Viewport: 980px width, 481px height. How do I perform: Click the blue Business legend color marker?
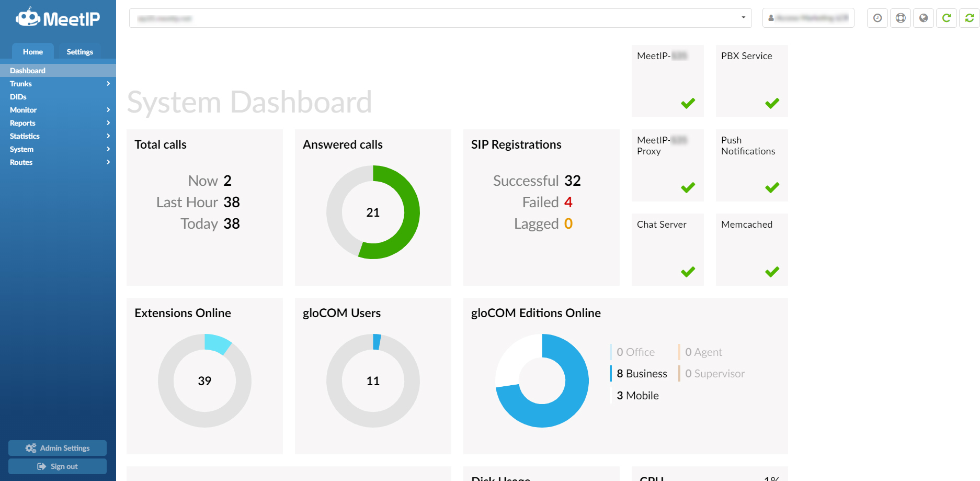(x=611, y=374)
